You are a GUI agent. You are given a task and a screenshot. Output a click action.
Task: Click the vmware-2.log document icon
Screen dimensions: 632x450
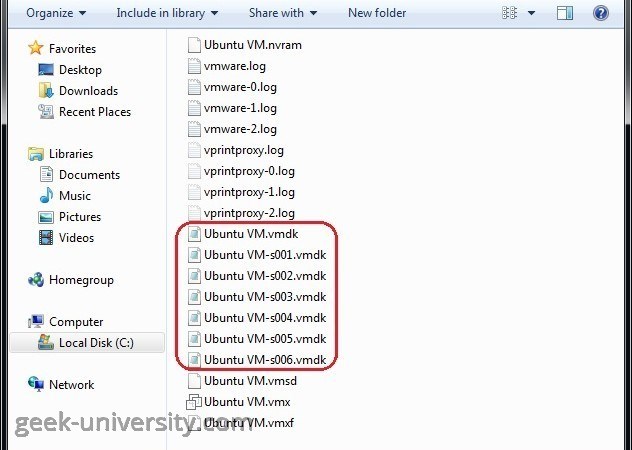[194, 129]
